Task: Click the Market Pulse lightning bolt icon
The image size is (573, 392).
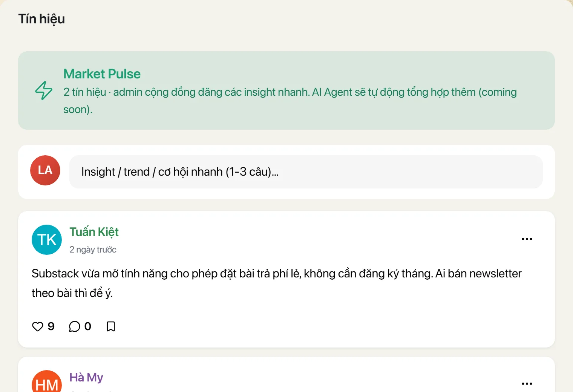Action: point(44,90)
